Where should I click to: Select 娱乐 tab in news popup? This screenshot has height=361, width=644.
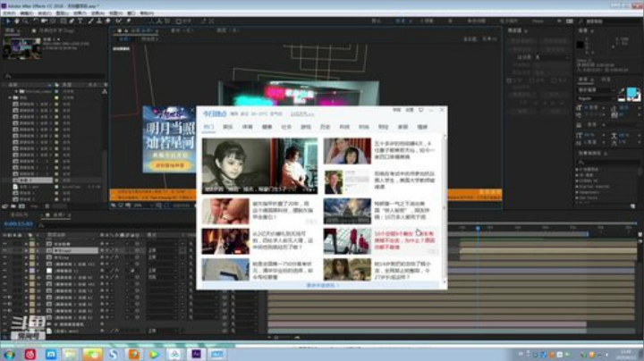(x=228, y=127)
